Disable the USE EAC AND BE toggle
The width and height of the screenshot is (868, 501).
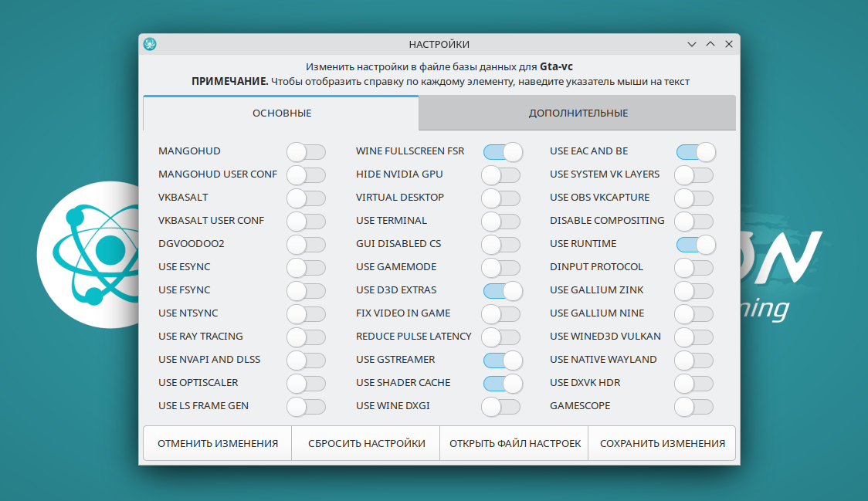pos(696,151)
